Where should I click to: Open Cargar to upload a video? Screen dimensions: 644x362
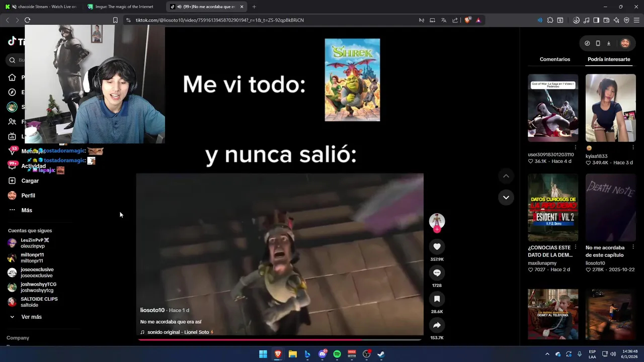click(x=24, y=180)
